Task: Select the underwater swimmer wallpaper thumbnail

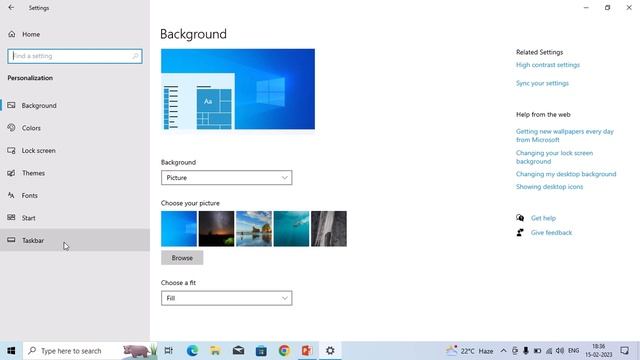Action: [x=291, y=229]
